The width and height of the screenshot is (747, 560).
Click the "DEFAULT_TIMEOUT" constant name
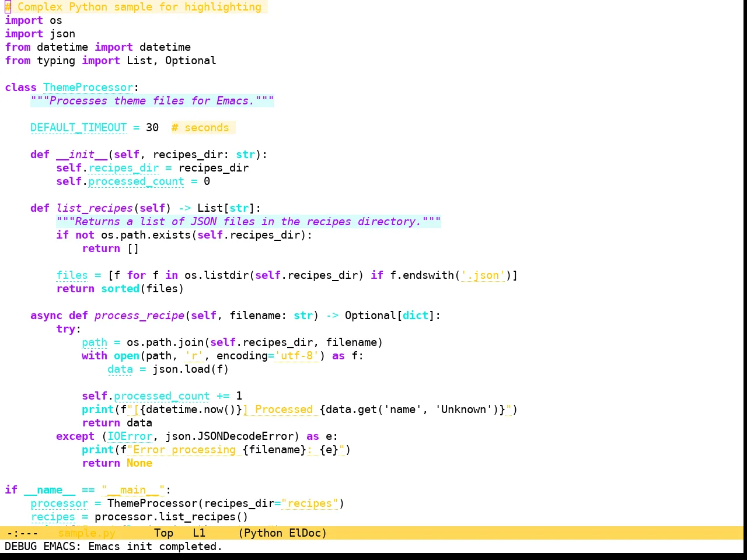point(78,128)
